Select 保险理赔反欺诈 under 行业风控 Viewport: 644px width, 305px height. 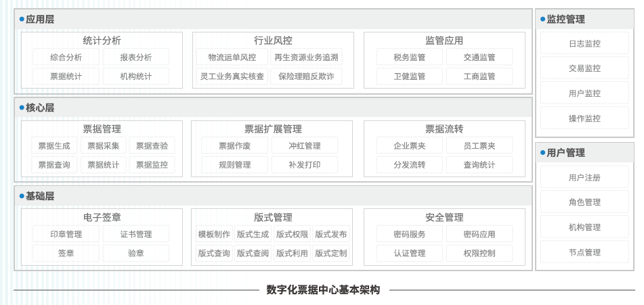coord(306,76)
